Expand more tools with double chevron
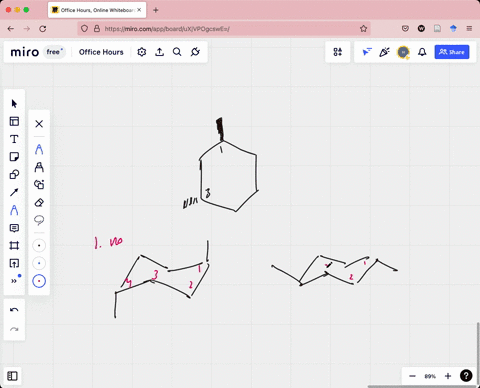480x388 pixels. pos(14,281)
